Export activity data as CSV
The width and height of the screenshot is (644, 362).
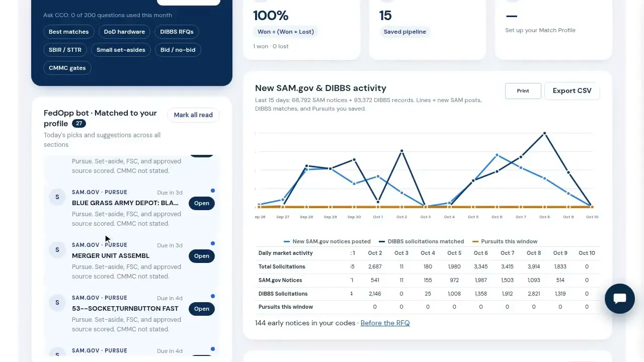point(572,91)
